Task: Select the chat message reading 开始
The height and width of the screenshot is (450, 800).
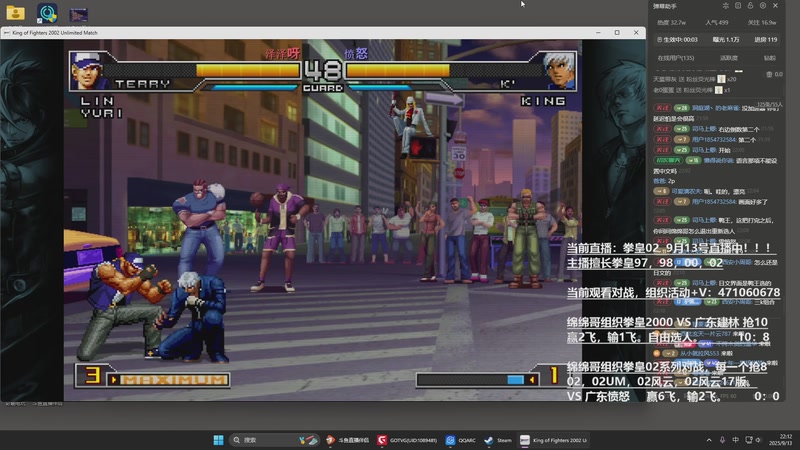Action: point(699,150)
